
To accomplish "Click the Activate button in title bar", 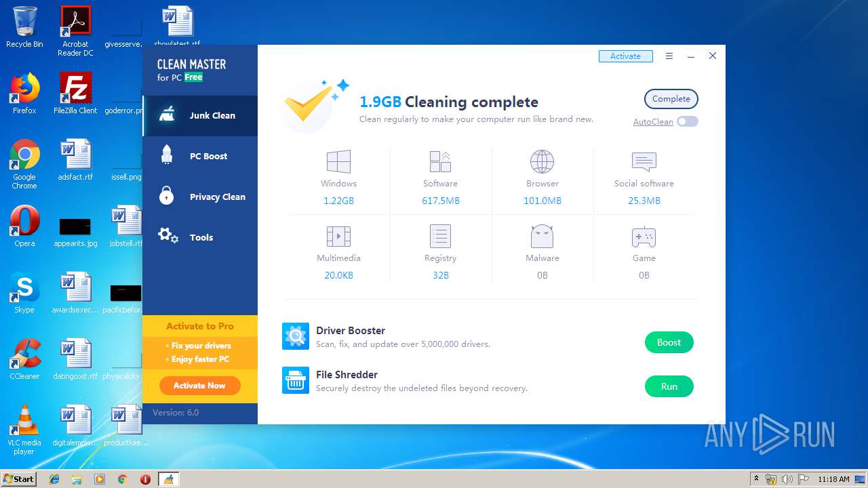I will [625, 56].
